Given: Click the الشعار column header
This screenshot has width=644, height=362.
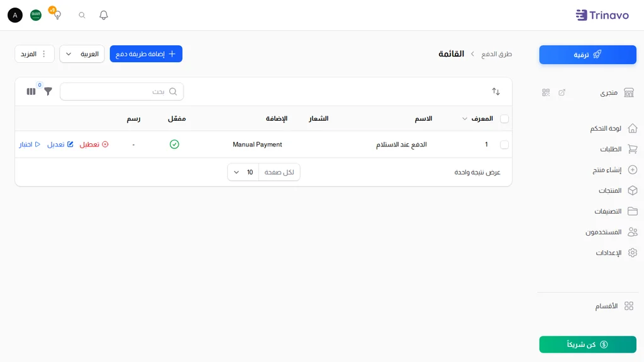Looking at the screenshot, I should point(319,119).
